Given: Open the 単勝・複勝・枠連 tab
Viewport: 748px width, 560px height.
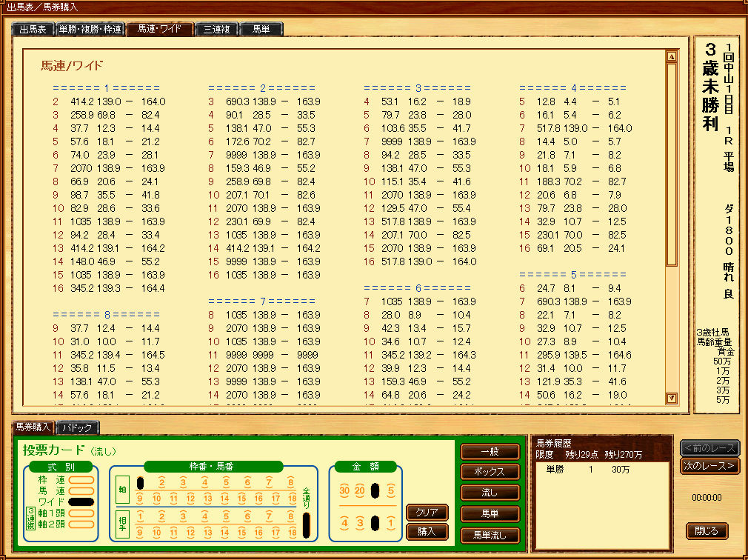Looking at the screenshot, I should [90, 30].
